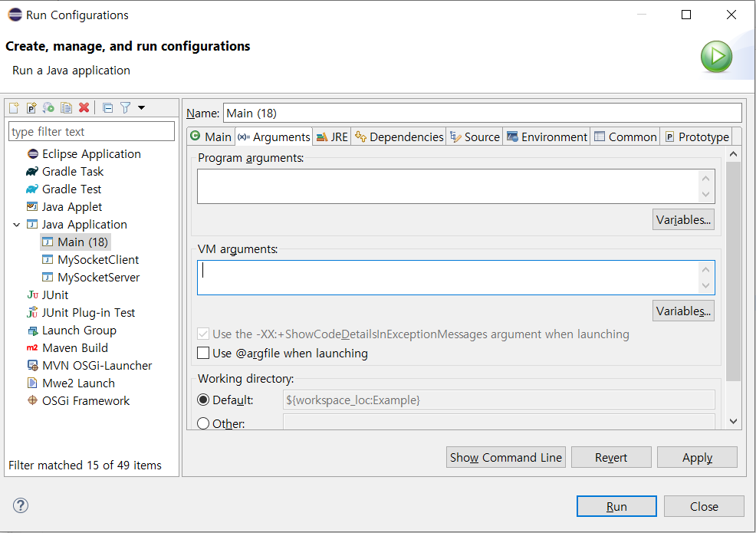Collapse the Java Application tree node
Viewport: 756px width, 533px height.
[x=17, y=225]
